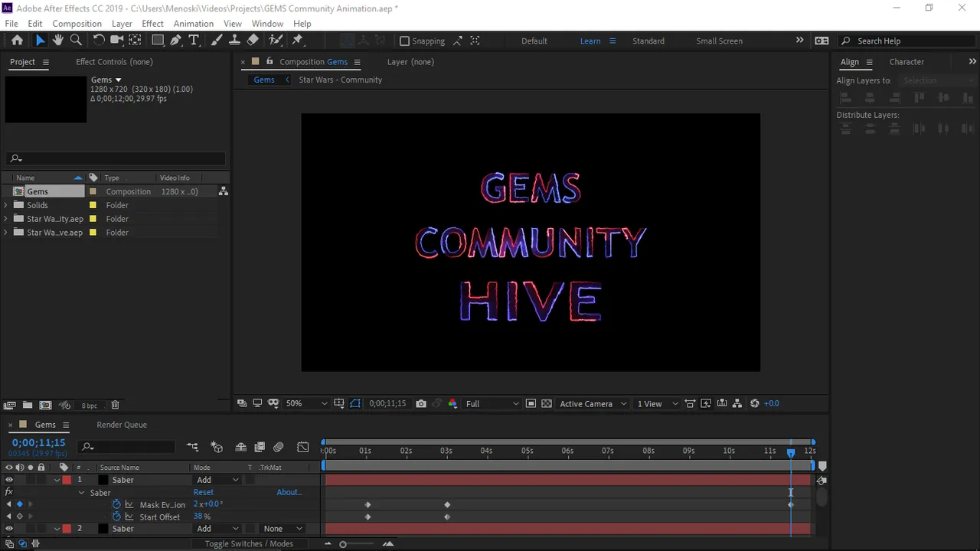Click About link for Saber effect

click(289, 492)
